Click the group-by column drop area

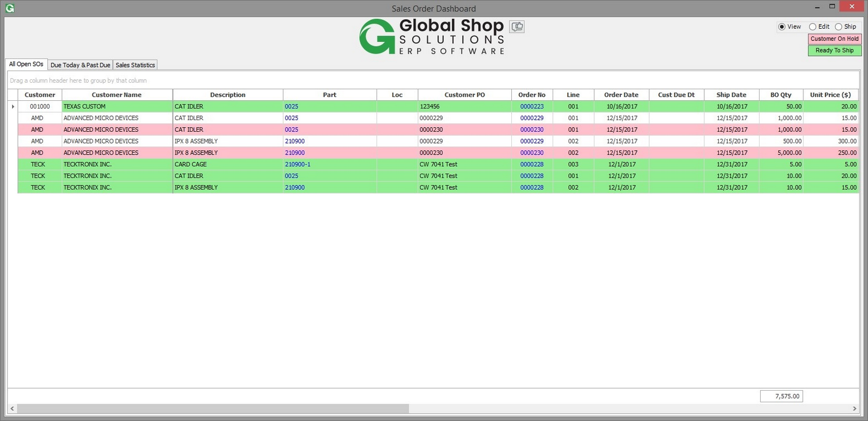[x=433, y=80]
